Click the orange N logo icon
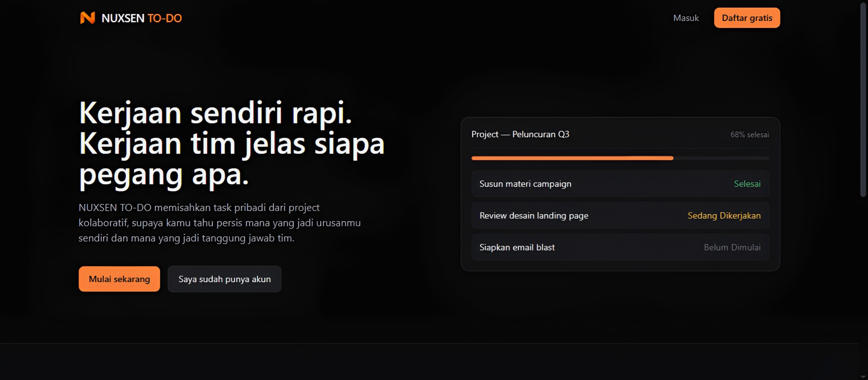Image resolution: width=868 pixels, height=380 pixels. (x=87, y=18)
